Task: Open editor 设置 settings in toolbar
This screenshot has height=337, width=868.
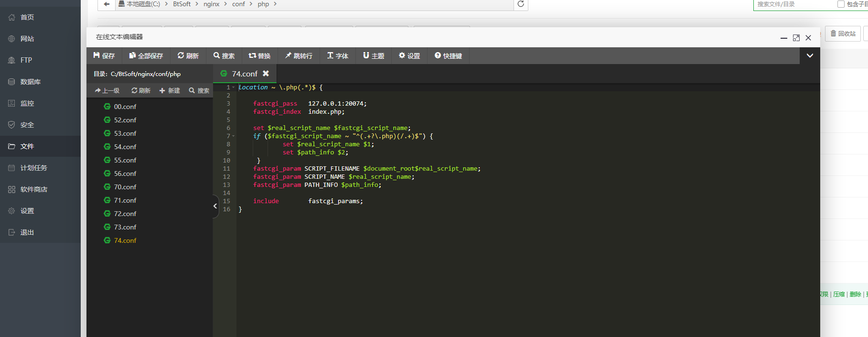Action: point(409,56)
